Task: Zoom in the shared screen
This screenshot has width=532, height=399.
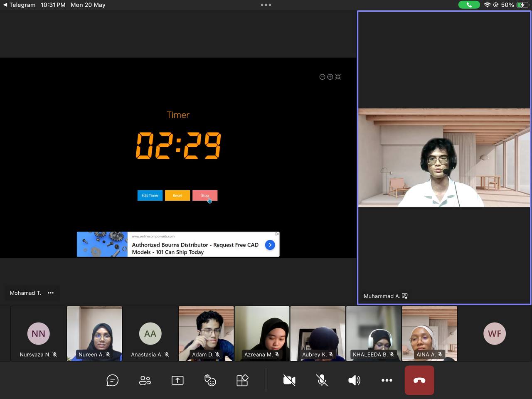Action: tap(330, 77)
